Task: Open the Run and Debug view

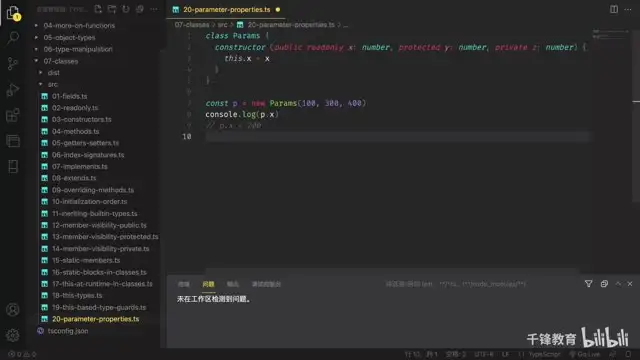Action: tap(13, 89)
